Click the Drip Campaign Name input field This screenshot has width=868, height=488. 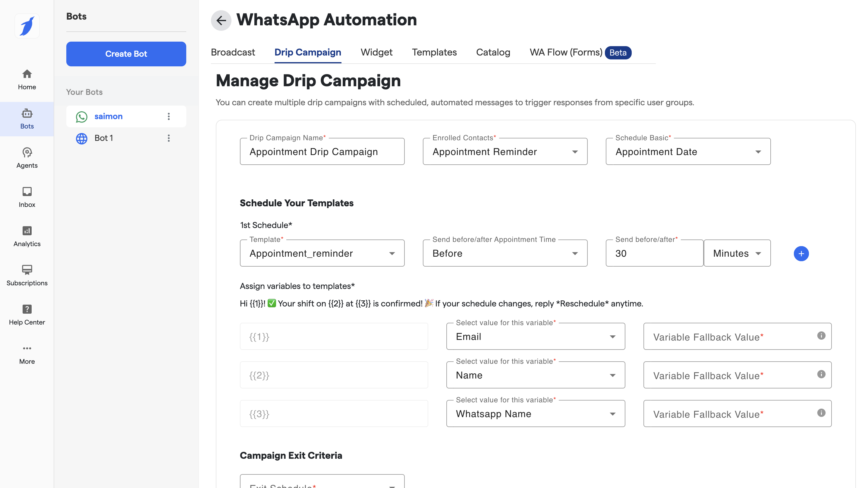(x=322, y=152)
